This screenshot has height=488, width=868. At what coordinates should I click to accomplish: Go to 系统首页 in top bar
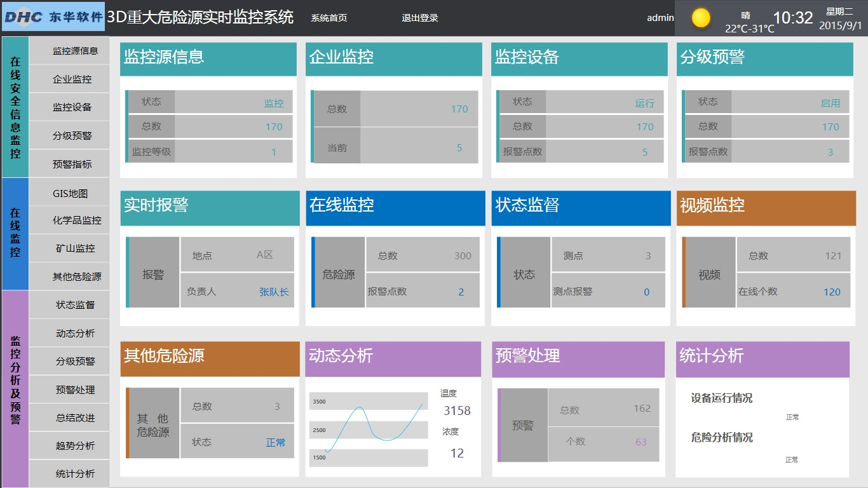(x=329, y=18)
